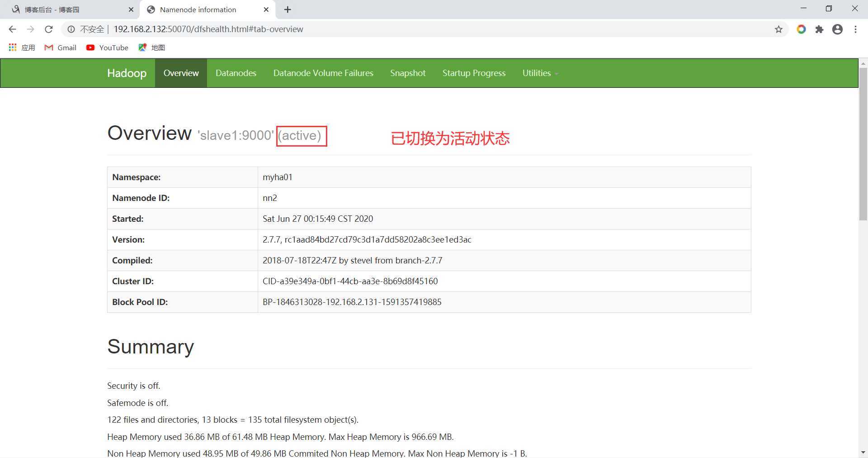868x458 pixels.
Task: Click the 'Block Pool ID:' label cell
Action: (x=182, y=302)
